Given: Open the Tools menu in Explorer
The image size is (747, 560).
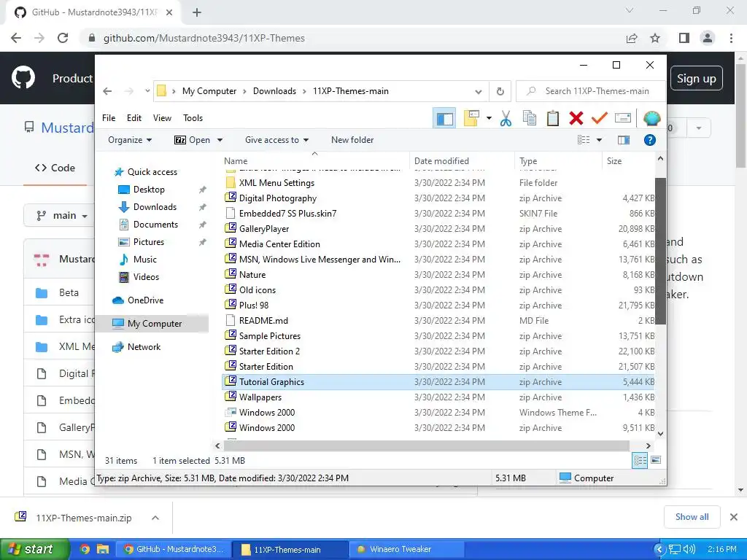Looking at the screenshot, I should click(x=193, y=118).
